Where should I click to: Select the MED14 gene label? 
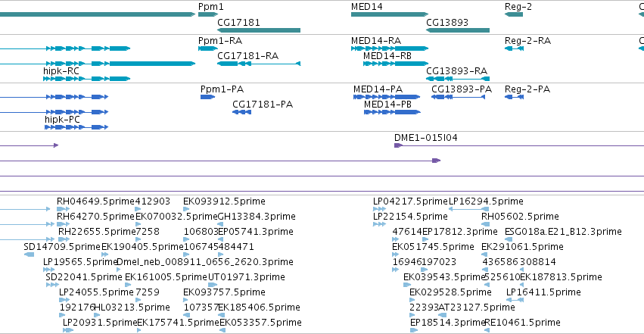click(x=367, y=7)
